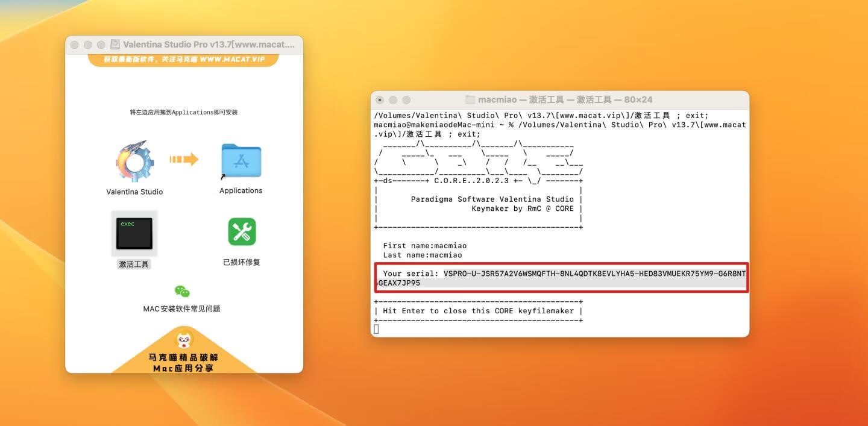
Task: Click the installer window title 'Valentina Studio Pro v13.7'
Action: 209,45
